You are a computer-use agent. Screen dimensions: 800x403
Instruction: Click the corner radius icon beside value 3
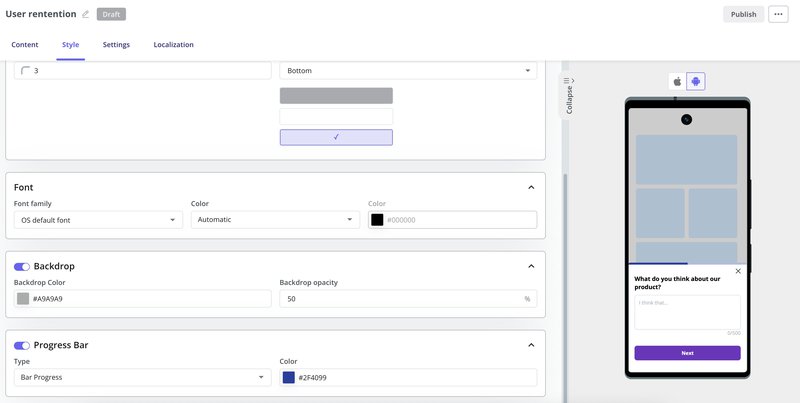coord(26,70)
